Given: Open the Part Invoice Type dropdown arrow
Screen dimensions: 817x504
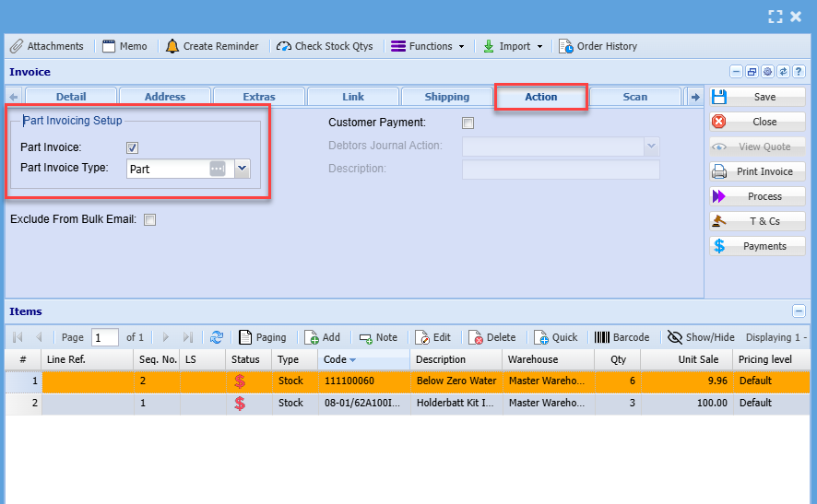Looking at the screenshot, I should coord(242,169).
